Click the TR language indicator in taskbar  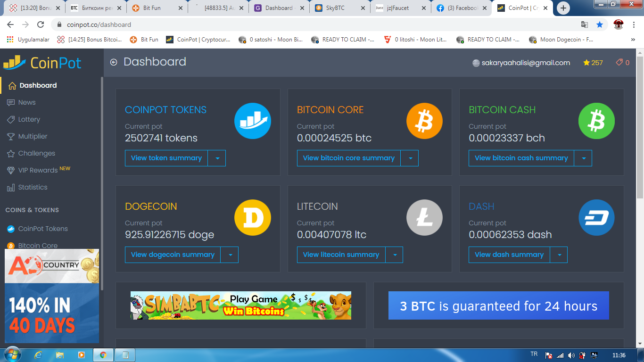(x=534, y=354)
